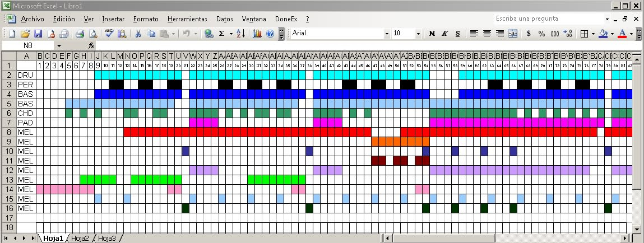Open the Fill Color dropdown arrow
The width and height of the screenshot is (644, 243).
coord(612,34)
